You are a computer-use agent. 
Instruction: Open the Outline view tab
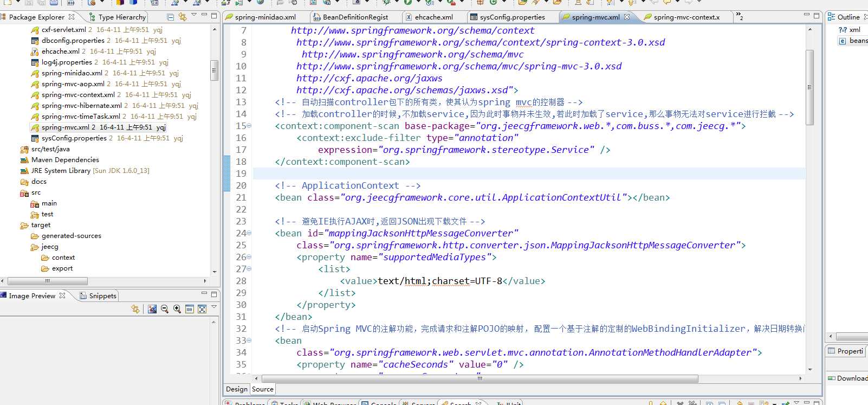pos(848,17)
